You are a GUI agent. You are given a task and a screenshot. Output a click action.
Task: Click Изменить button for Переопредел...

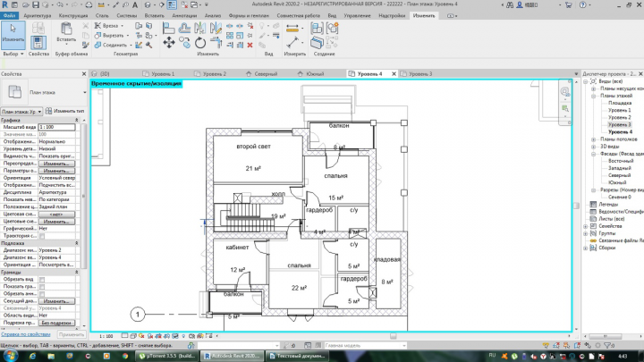pyautogui.click(x=56, y=164)
